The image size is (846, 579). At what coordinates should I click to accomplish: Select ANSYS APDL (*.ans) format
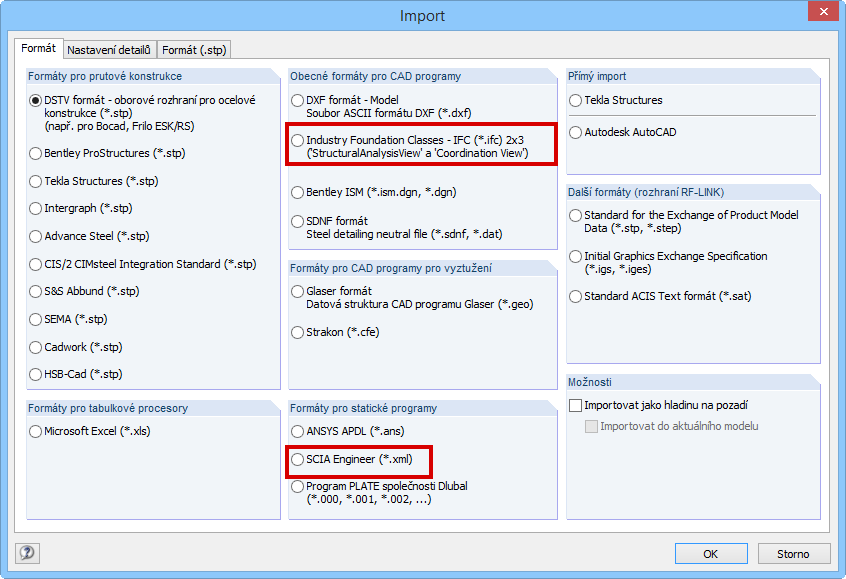pos(298,432)
